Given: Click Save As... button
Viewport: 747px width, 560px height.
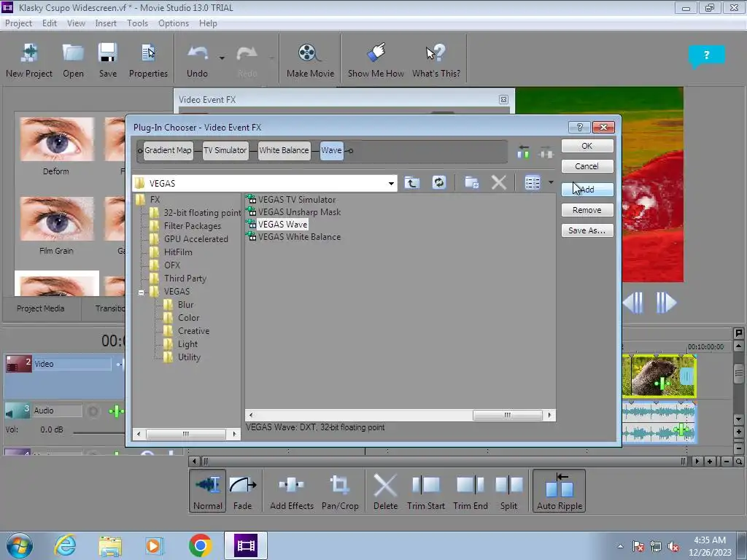Looking at the screenshot, I should tap(587, 230).
